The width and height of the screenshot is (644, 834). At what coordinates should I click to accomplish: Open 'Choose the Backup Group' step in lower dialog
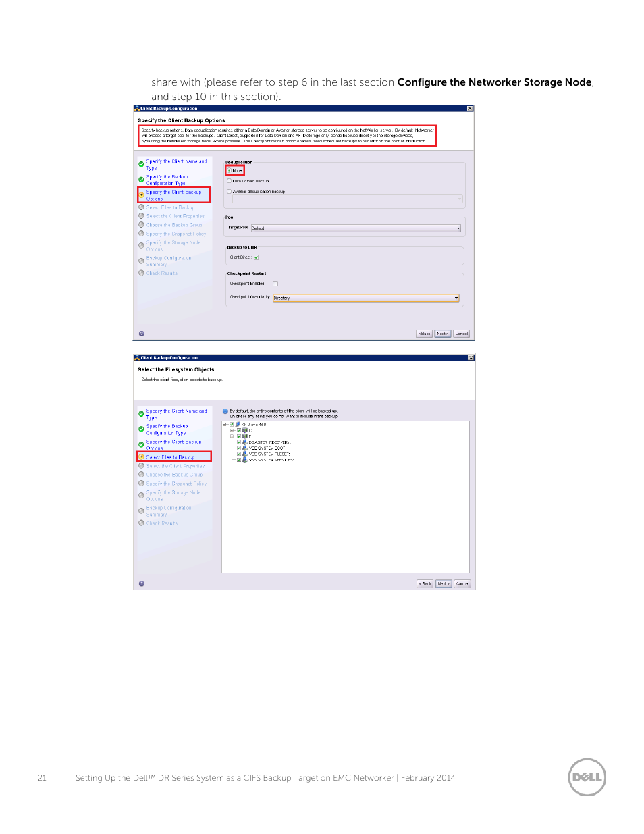click(174, 475)
